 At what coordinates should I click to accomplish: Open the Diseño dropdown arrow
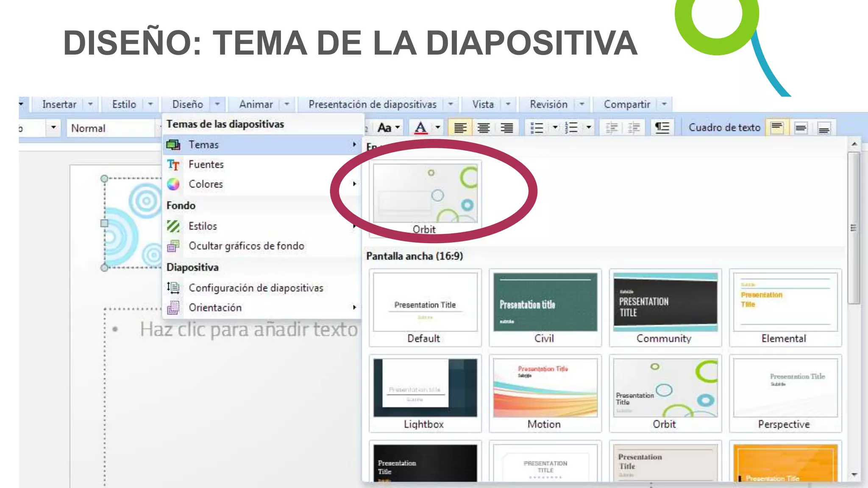[217, 104]
